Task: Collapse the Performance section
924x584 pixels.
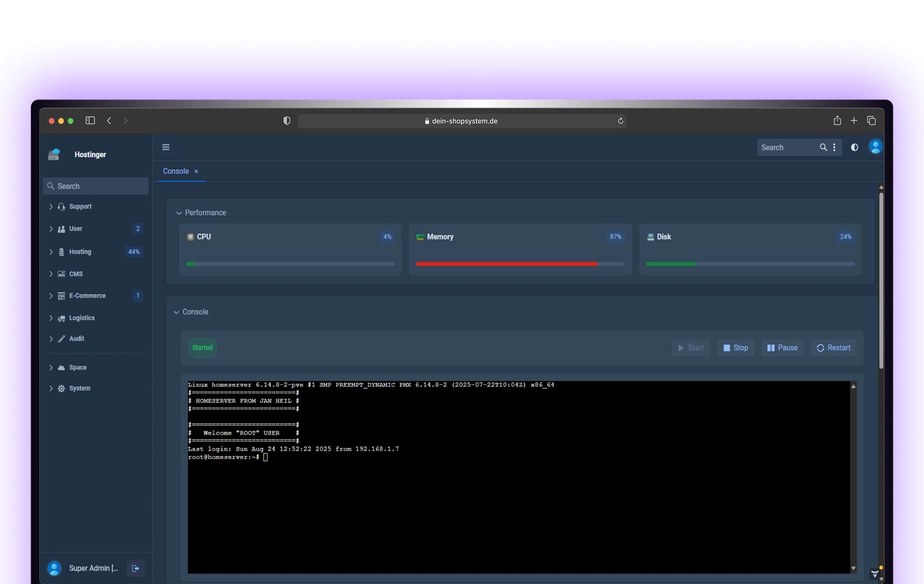Action: click(179, 213)
